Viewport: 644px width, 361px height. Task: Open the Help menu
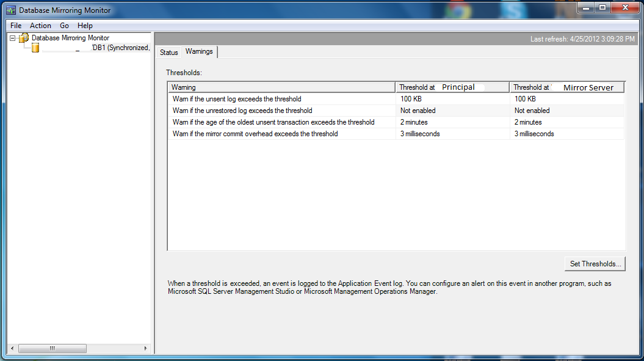[x=85, y=26]
